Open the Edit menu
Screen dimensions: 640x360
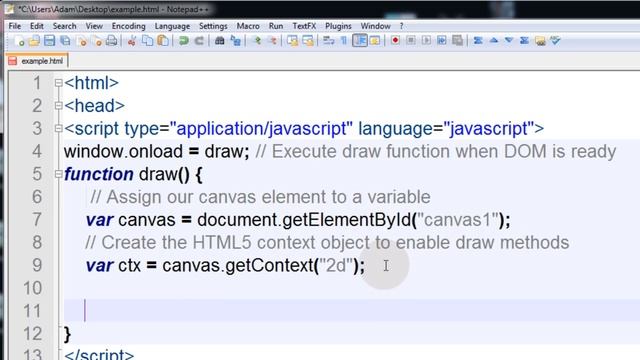[x=37, y=26]
